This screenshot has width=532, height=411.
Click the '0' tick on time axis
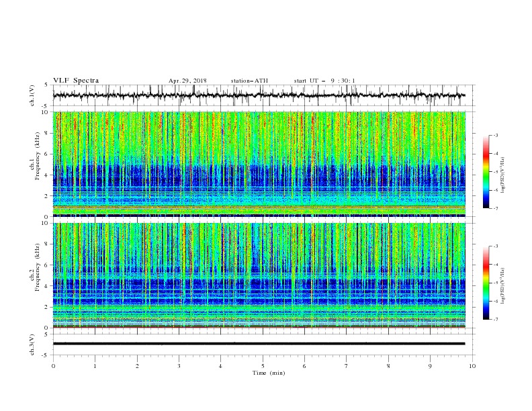pyautogui.click(x=53, y=366)
